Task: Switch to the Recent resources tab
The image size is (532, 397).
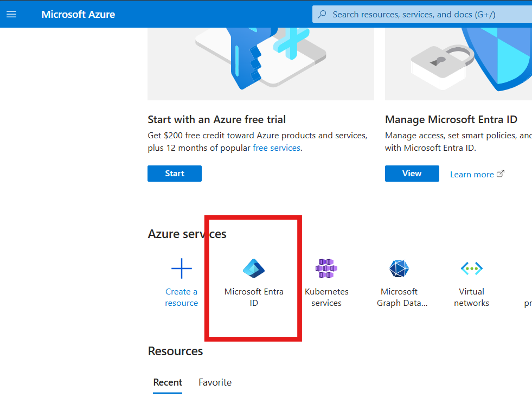Action: 168,382
